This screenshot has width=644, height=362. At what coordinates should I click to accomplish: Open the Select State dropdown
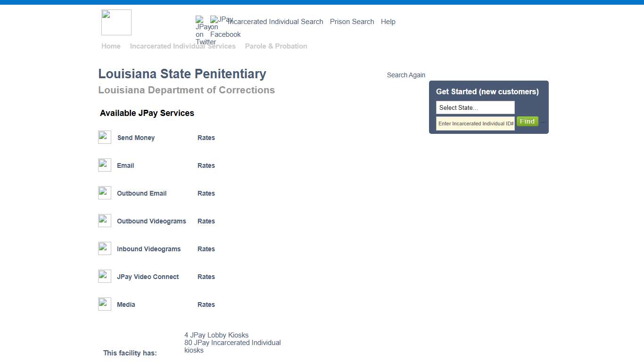[475, 107]
